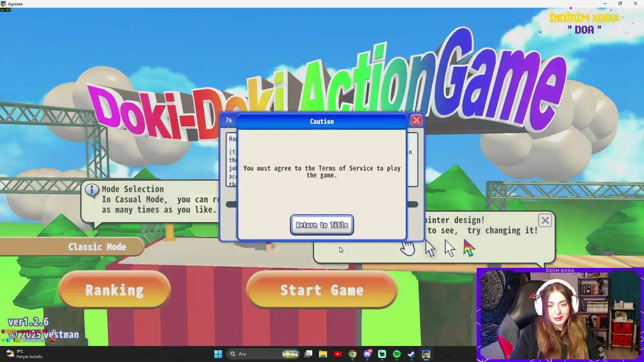Screen dimensions: 644x362
Task: Open the Windows Start menu
Action: point(218,354)
